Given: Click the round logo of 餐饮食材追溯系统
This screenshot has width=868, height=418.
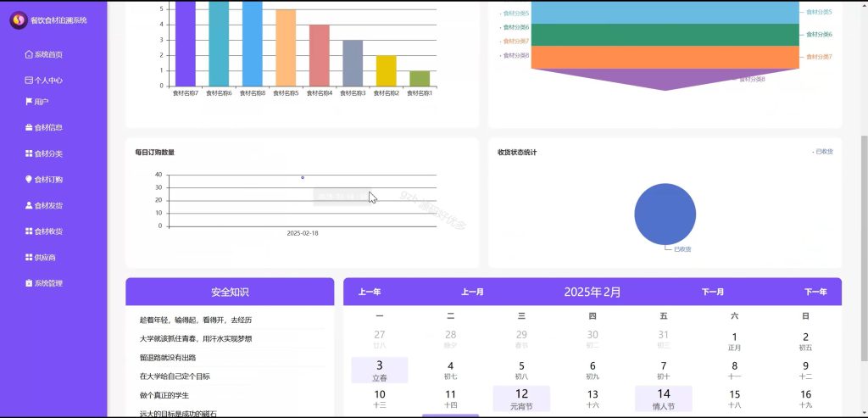Looking at the screenshot, I should point(19,20).
